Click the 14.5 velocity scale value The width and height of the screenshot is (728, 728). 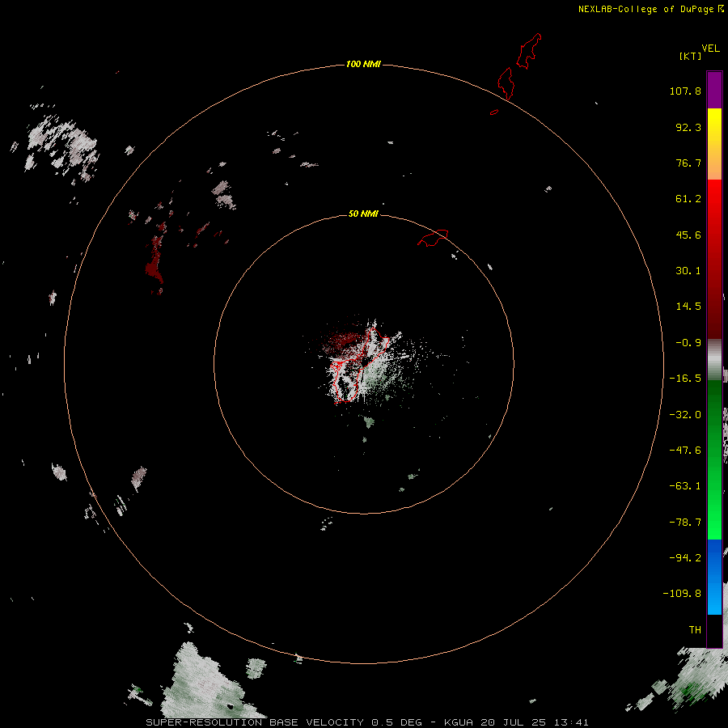(x=688, y=307)
